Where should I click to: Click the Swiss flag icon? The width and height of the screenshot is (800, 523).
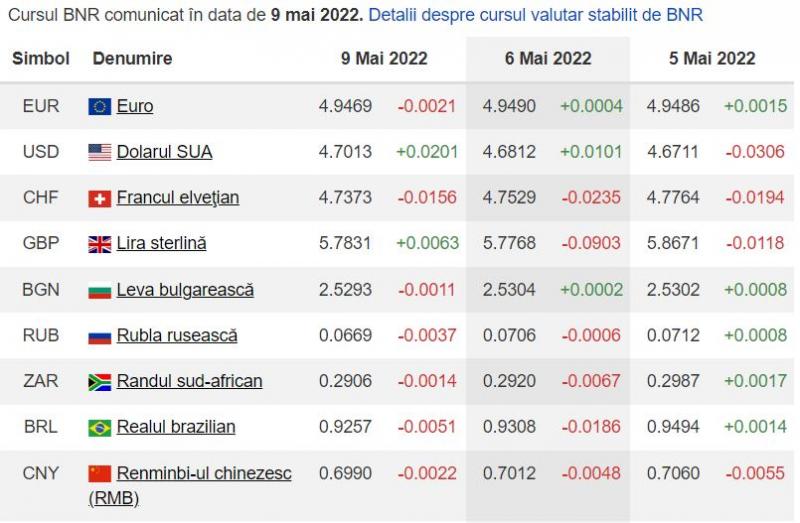pos(99,198)
